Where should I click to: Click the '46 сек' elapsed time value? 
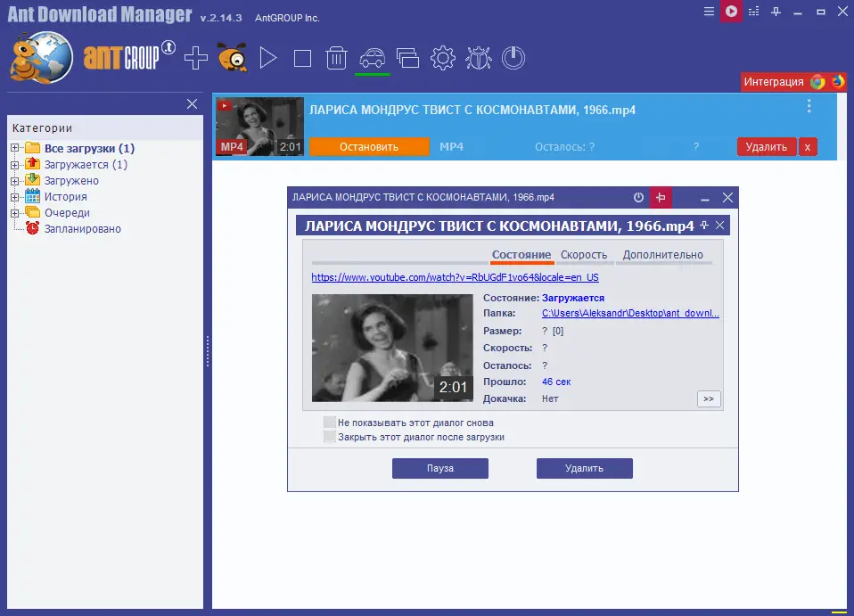coord(556,382)
